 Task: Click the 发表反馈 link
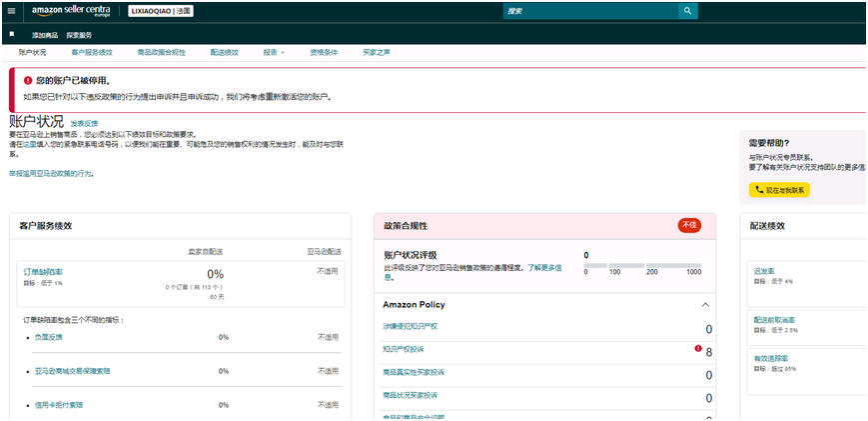(84, 123)
